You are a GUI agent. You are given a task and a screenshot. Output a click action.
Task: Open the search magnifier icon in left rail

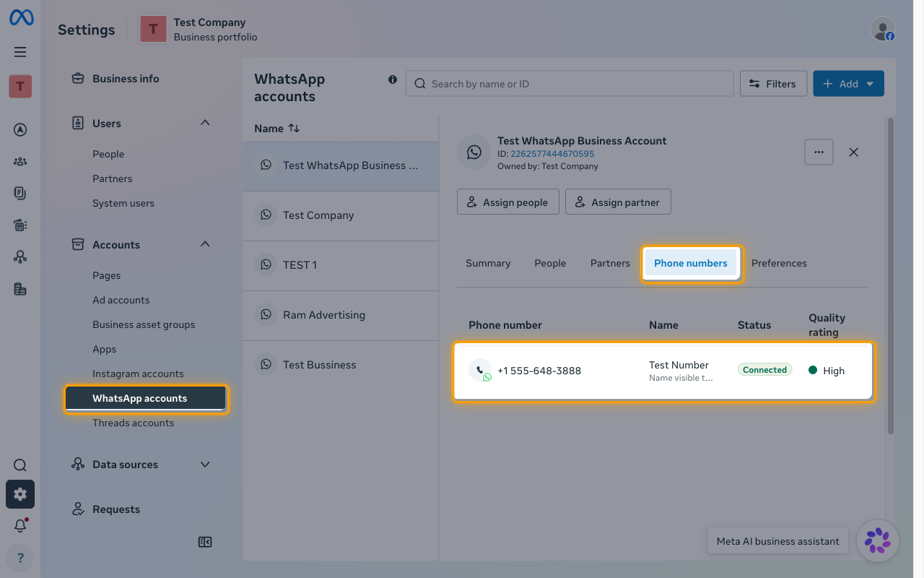click(x=20, y=465)
